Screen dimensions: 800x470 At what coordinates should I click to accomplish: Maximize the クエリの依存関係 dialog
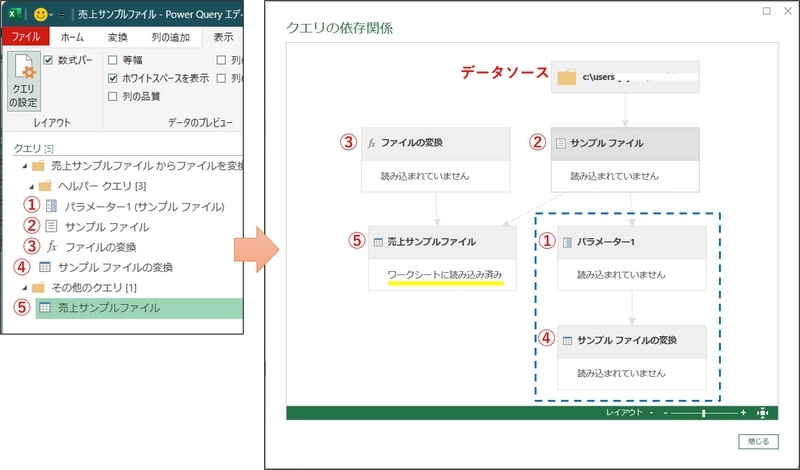(x=766, y=11)
